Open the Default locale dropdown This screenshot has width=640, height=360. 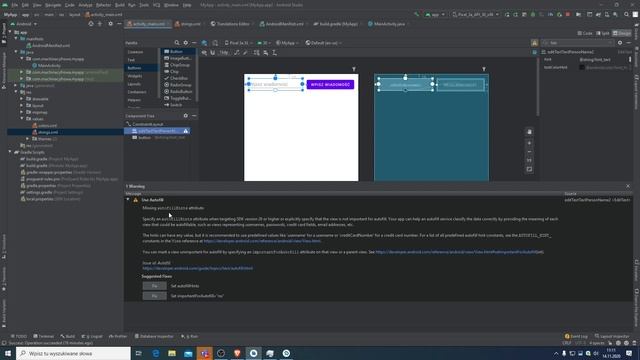[x=323, y=43]
